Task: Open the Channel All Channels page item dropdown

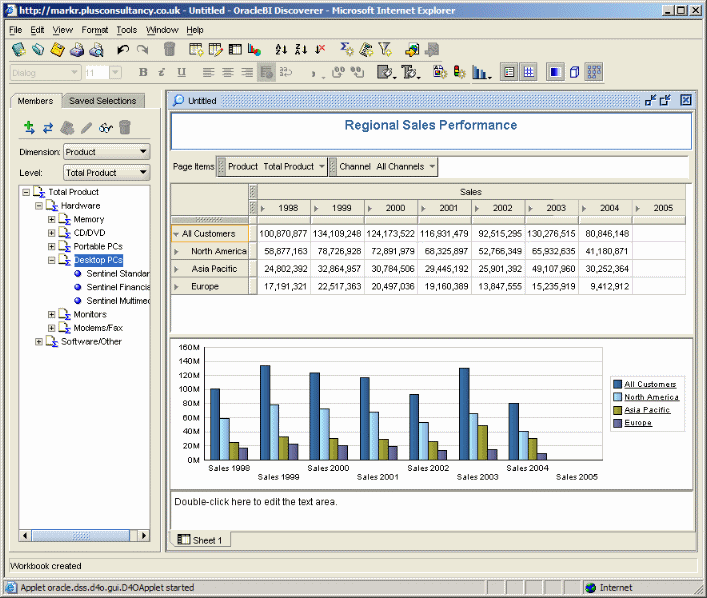Action: pos(432,167)
